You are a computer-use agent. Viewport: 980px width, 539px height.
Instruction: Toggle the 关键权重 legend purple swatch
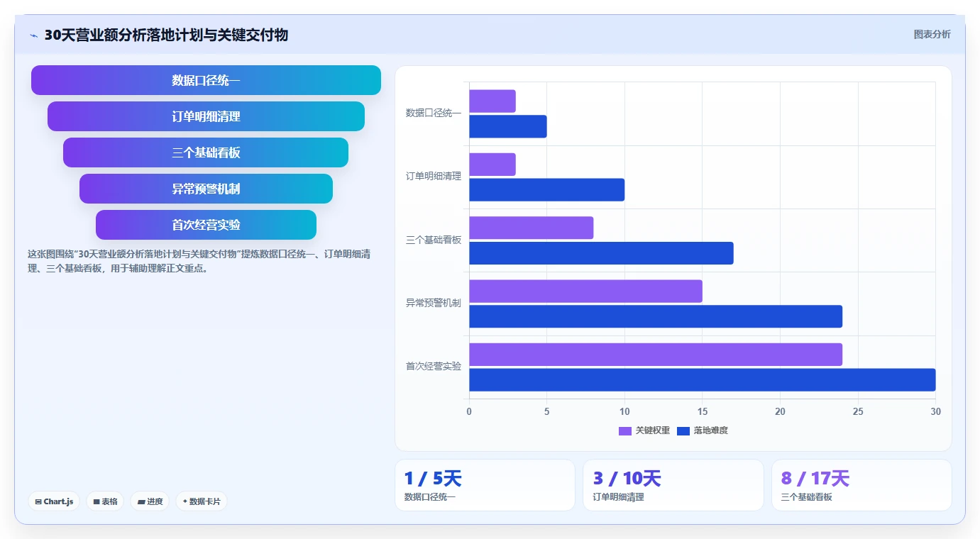[625, 430]
